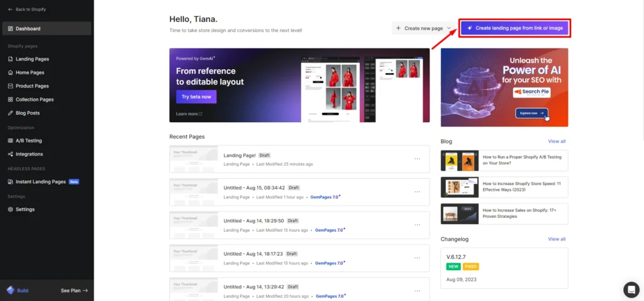The height and width of the screenshot is (301, 644).
Task: Open the Shopify Store Speed blog thumbnail
Action: pos(458,187)
